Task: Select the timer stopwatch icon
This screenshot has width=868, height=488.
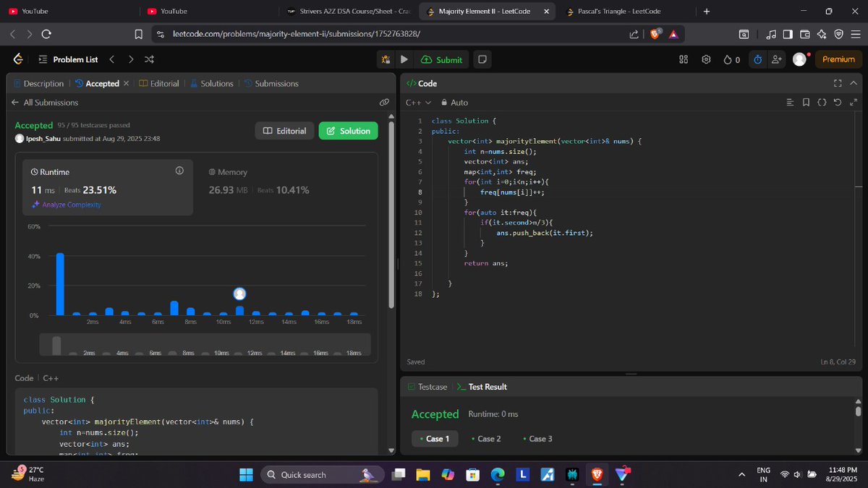Action: pyautogui.click(x=757, y=59)
